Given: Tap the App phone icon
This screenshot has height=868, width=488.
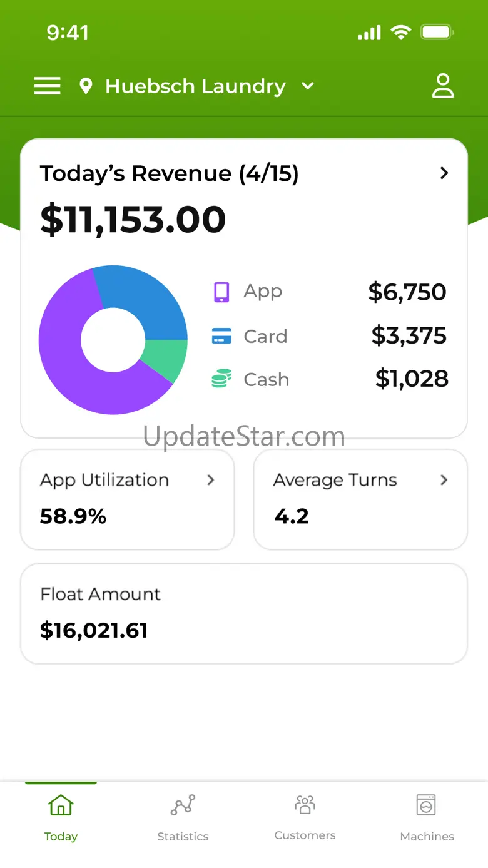Looking at the screenshot, I should 221,292.
